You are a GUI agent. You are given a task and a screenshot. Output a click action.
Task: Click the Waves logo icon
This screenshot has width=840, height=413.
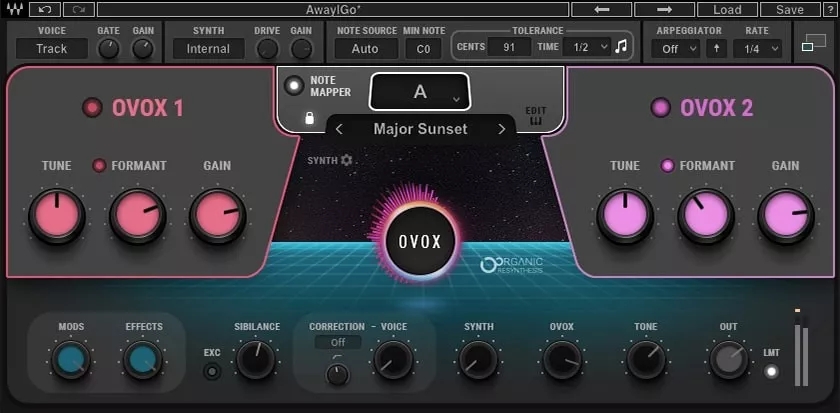click(x=14, y=10)
